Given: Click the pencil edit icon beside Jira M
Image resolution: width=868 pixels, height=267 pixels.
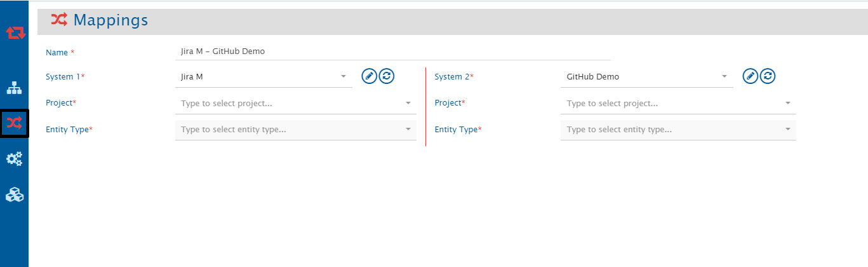Looking at the screenshot, I should pos(369,76).
